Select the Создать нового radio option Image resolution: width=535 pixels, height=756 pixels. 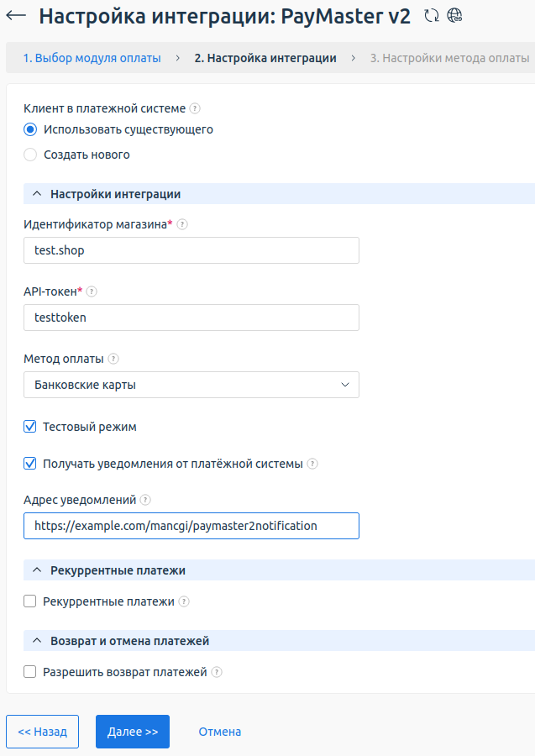tap(30, 155)
